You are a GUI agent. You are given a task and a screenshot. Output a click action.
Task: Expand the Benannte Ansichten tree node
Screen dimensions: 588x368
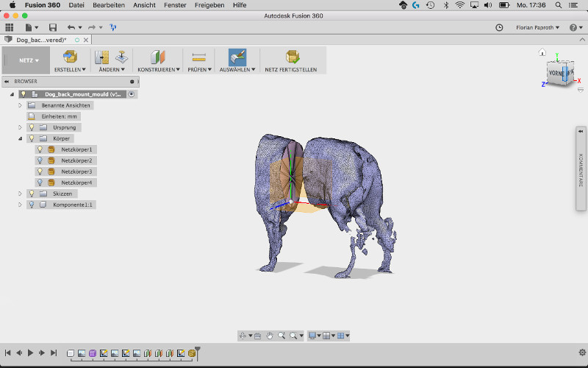21,105
